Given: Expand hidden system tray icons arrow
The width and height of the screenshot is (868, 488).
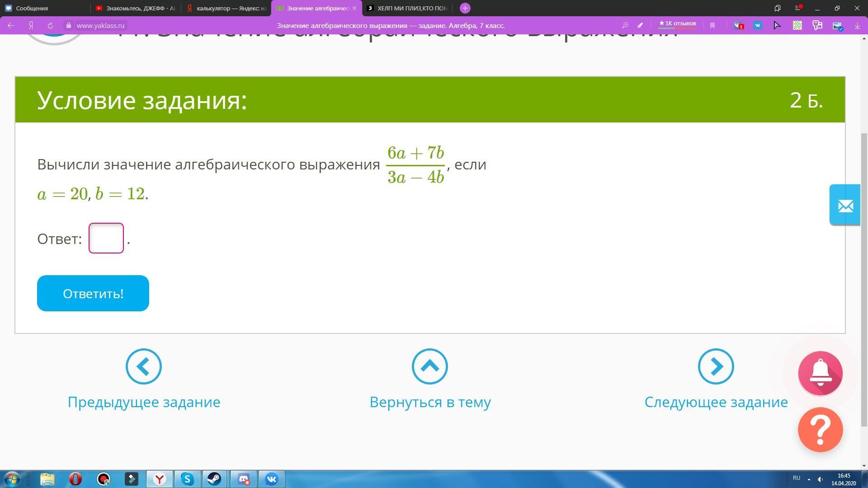Looking at the screenshot, I should tap(809, 479).
